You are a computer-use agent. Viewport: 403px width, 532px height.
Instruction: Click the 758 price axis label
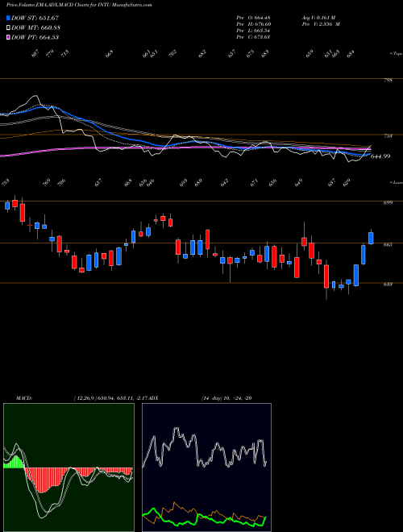point(388,136)
